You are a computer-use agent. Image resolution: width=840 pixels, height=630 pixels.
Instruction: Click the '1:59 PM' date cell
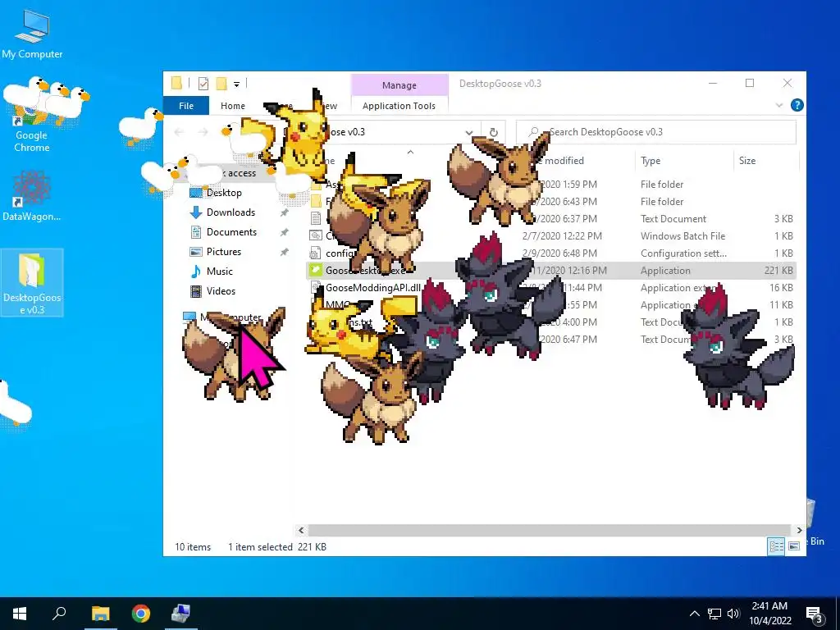point(568,185)
